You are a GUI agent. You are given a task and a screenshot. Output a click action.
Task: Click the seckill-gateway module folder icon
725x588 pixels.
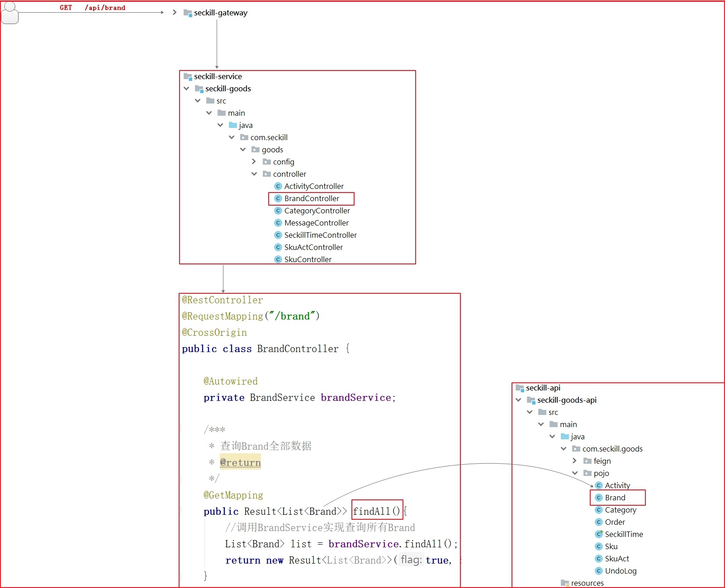click(188, 13)
